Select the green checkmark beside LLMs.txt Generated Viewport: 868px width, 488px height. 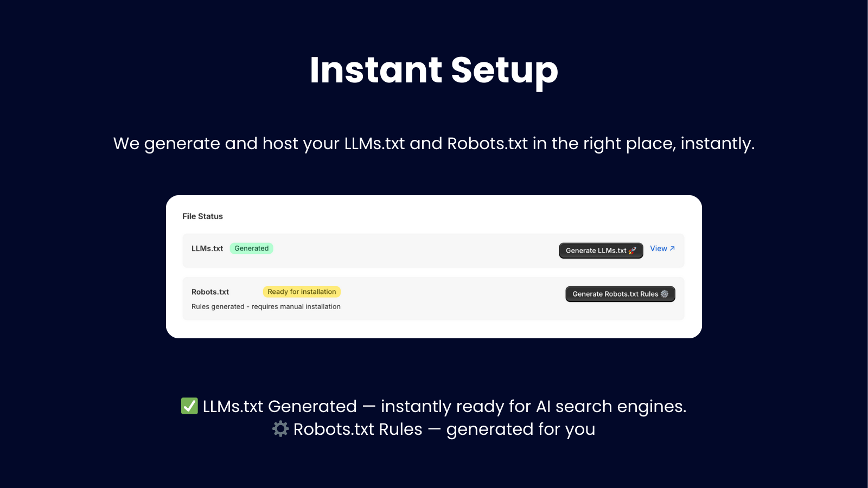[188, 406]
